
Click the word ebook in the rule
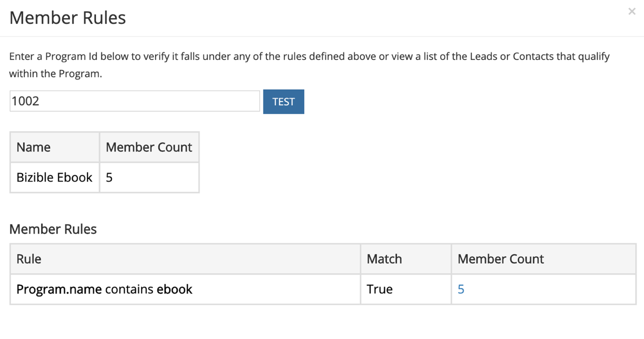click(174, 289)
